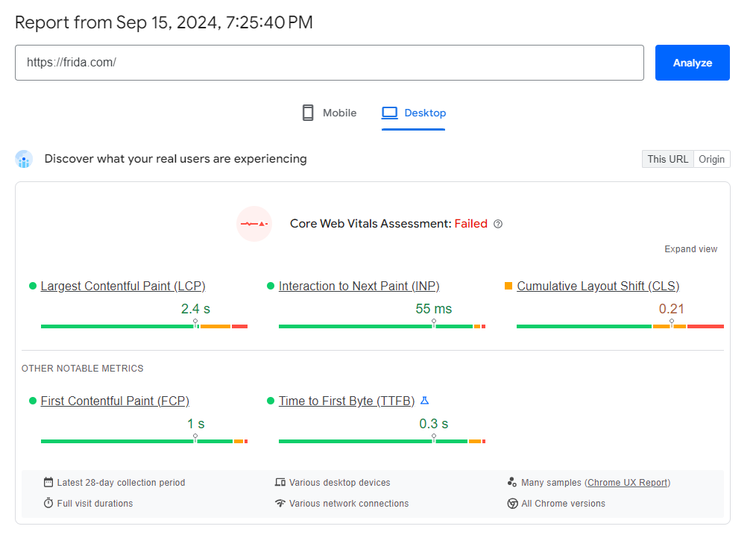The width and height of the screenshot is (756, 535).
Task: Switch to Origin view
Action: (711, 159)
